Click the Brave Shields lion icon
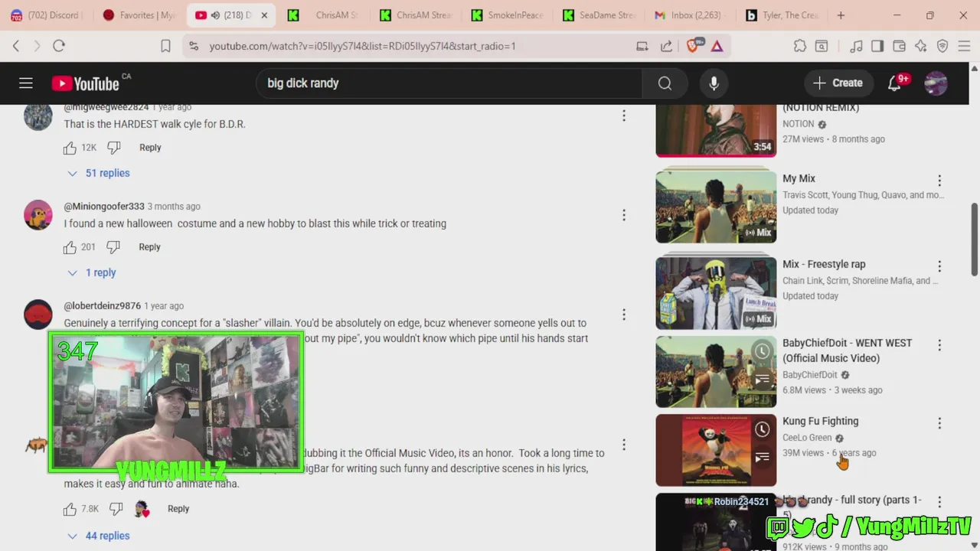980x551 pixels. (693, 46)
